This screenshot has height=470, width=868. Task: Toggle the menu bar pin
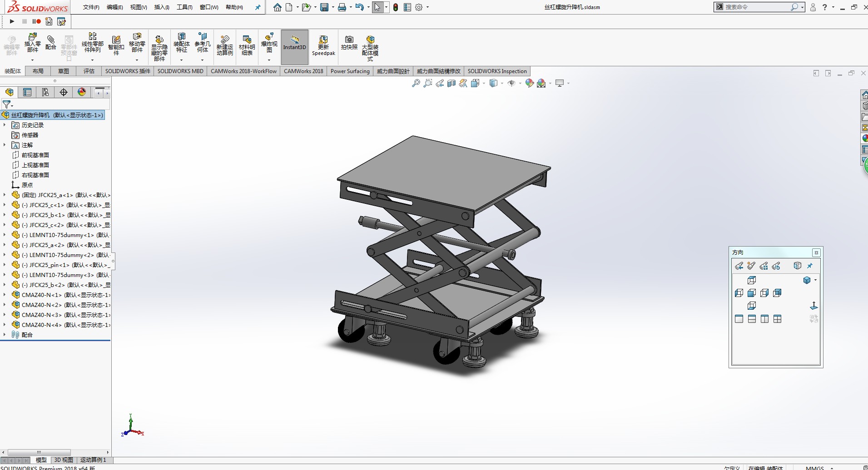click(x=258, y=7)
